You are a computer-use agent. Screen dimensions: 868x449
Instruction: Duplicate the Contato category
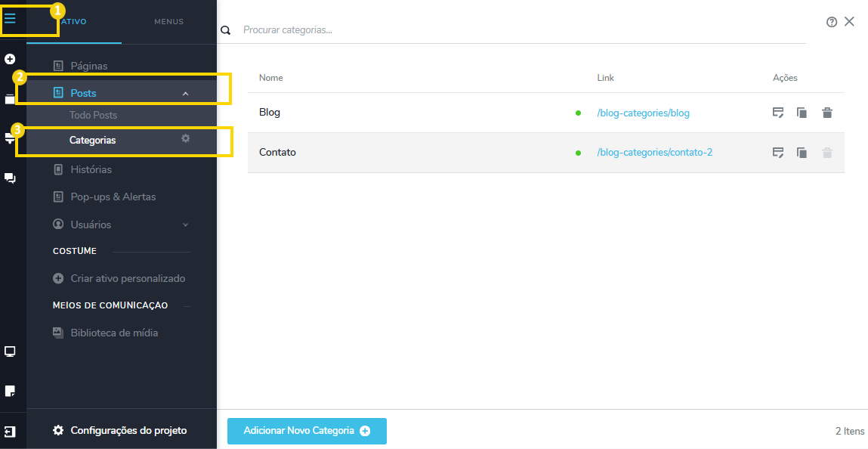tap(802, 153)
